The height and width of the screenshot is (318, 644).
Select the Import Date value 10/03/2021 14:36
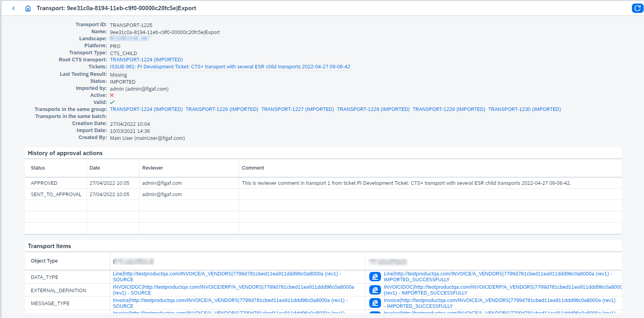(x=130, y=131)
